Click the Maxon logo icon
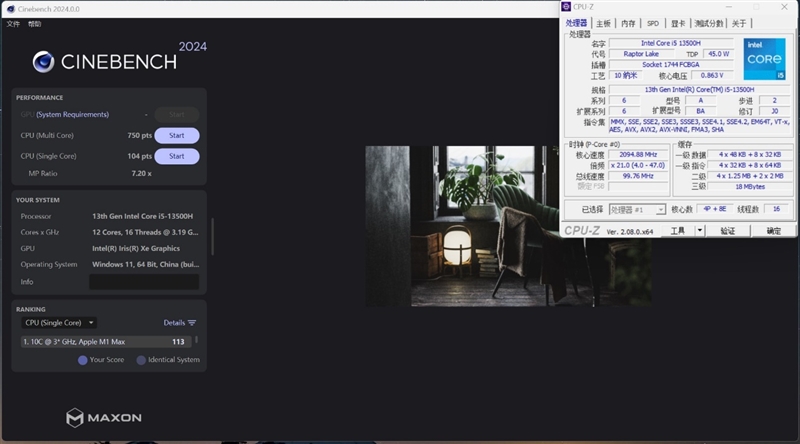Viewport: 800px width, 444px height. [x=74, y=417]
